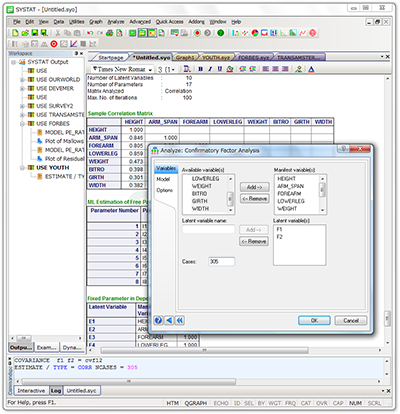Screen dimensions: 400x414
Task: Click the green Help circle toolbar icon
Action: click(220, 33)
